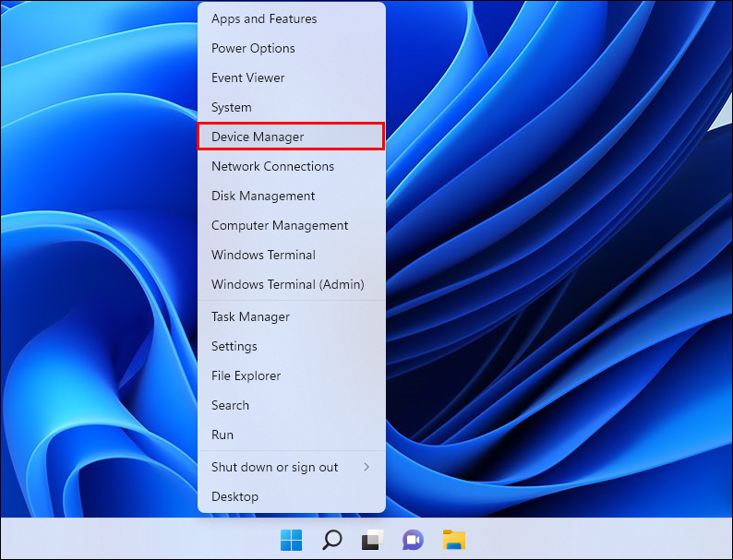Show the Desktop via menu entry
The height and width of the screenshot is (560, 733).
(291, 496)
